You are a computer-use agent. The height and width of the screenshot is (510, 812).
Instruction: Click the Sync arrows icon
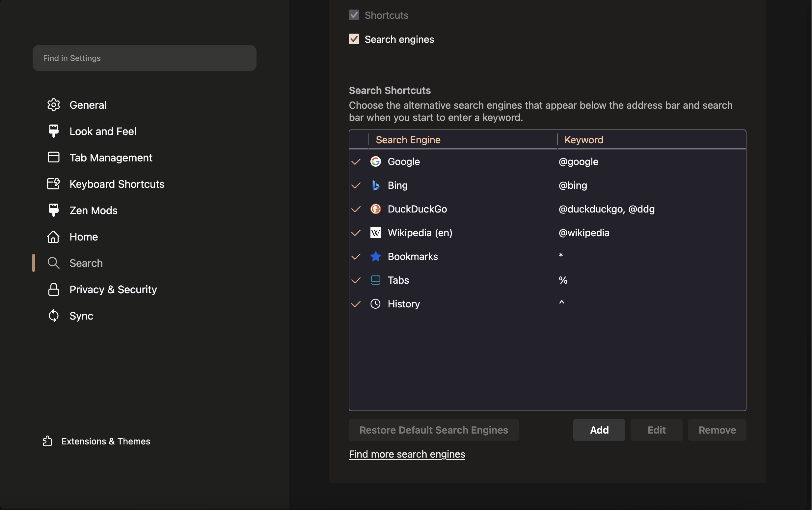pos(54,316)
